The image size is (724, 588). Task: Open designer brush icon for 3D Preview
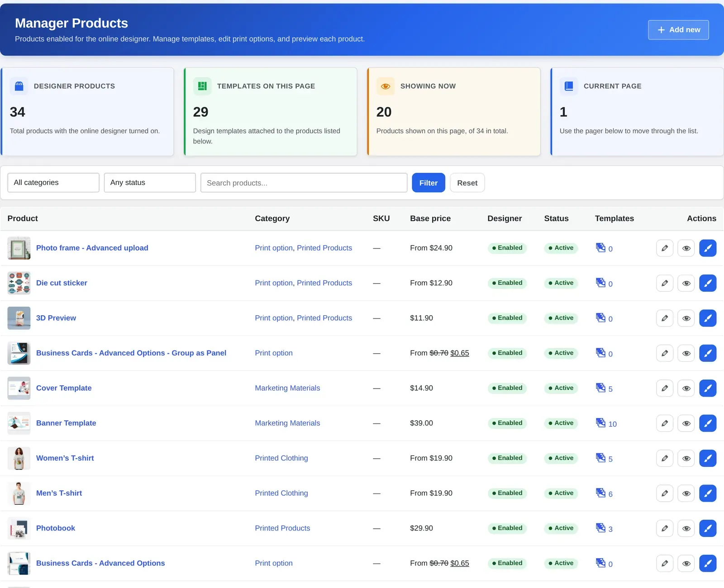[x=708, y=318]
